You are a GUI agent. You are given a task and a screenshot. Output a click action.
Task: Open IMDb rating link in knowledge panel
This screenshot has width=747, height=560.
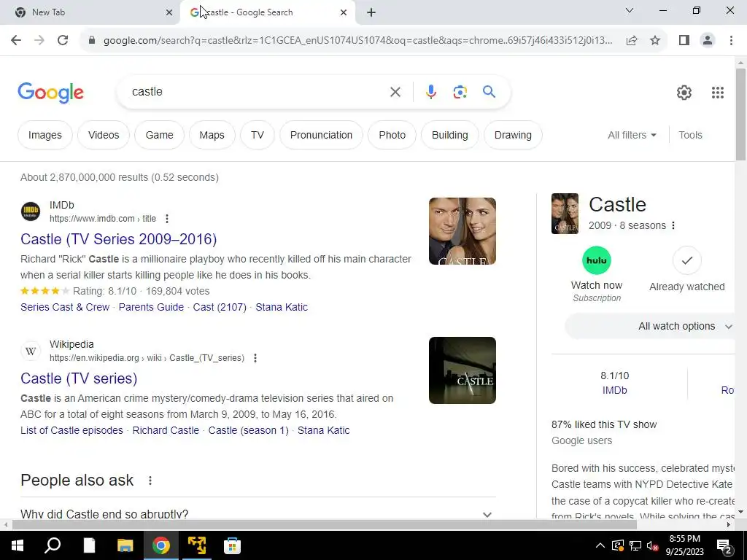click(614, 391)
